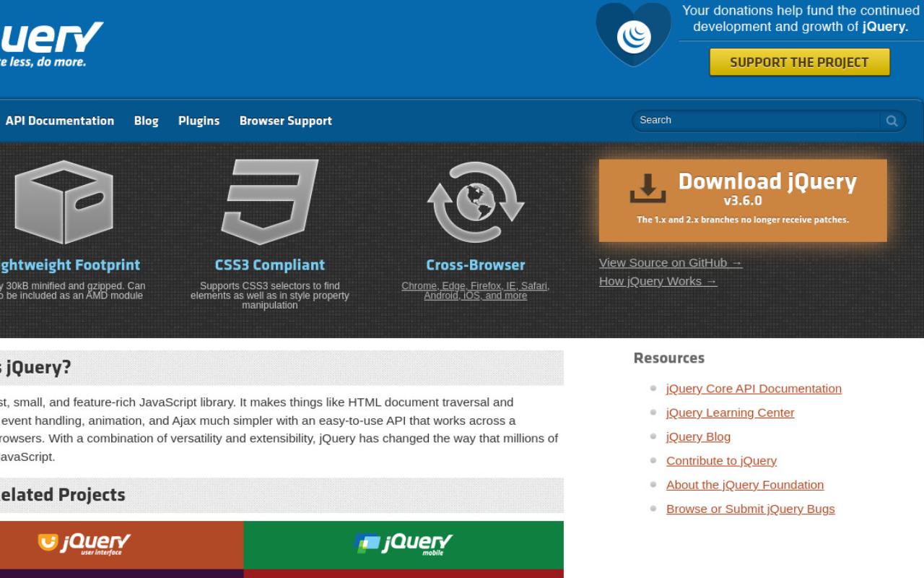Image resolution: width=924 pixels, height=578 pixels.
Task: Open the Browser Support menu item
Action: [286, 121]
